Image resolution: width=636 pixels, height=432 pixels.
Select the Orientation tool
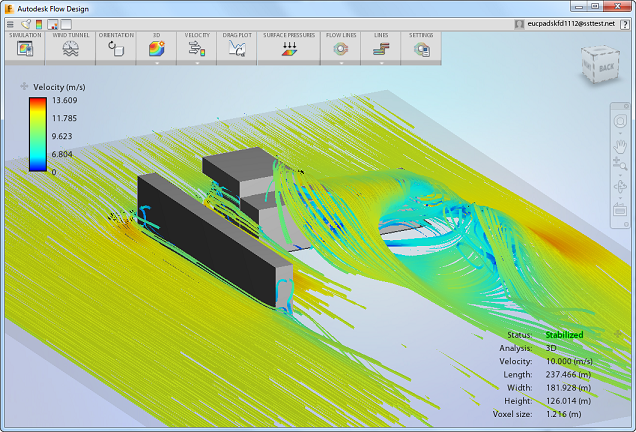click(115, 48)
